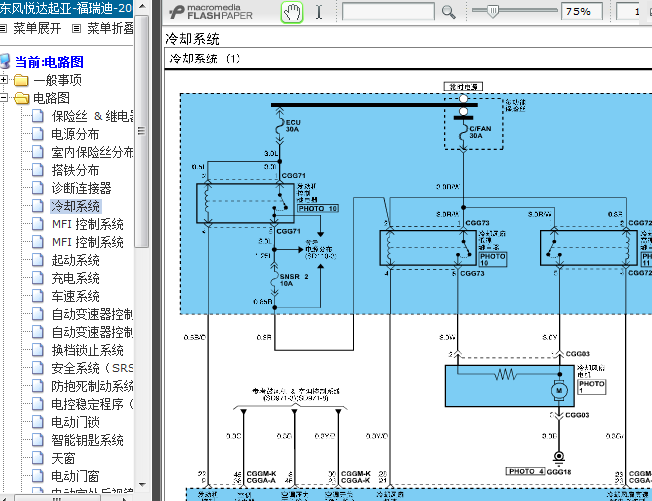This screenshot has width=652, height=501.
Task: Click the magnifier search icon
Action: [x=449, y=12]
